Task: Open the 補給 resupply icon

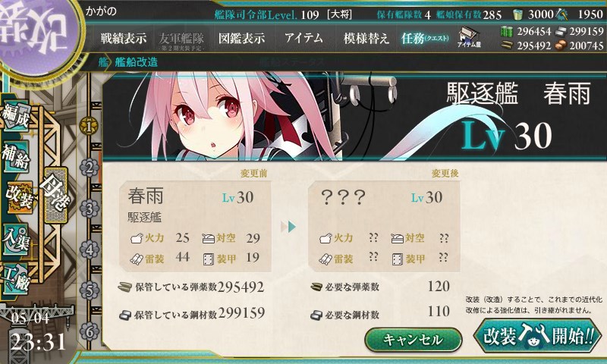Action: [x=16, y=155]
